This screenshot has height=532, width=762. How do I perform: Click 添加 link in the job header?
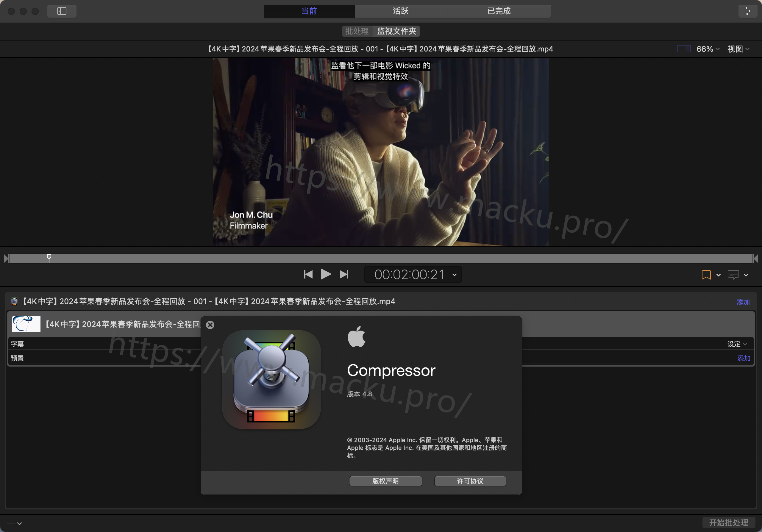tap(743, 301)
